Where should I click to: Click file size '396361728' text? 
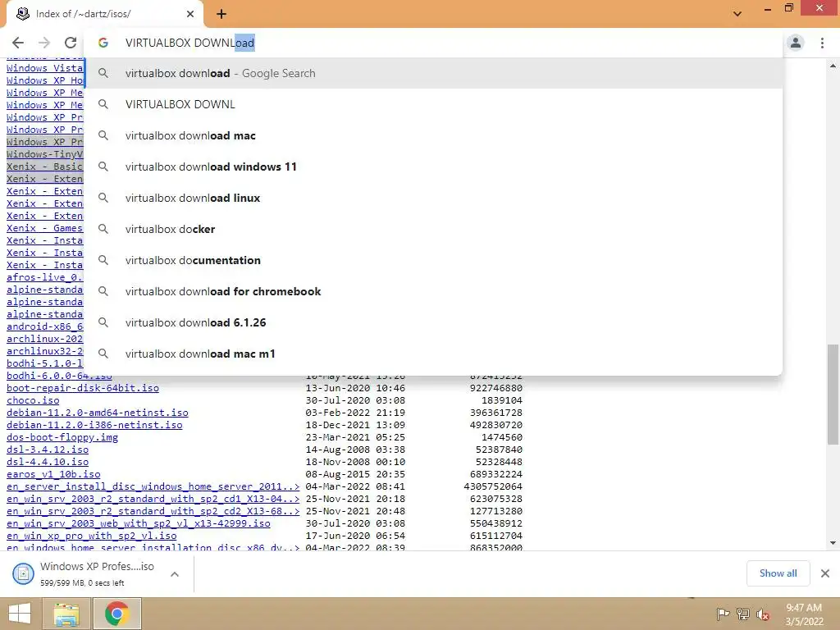(x=496, y=413)
